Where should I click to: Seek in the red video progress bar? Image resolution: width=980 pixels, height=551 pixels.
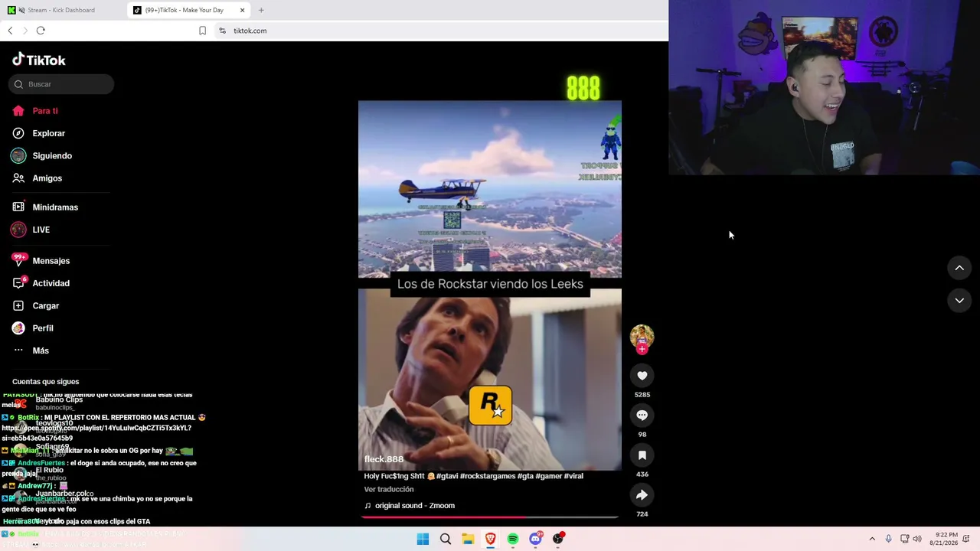[490, 517]
